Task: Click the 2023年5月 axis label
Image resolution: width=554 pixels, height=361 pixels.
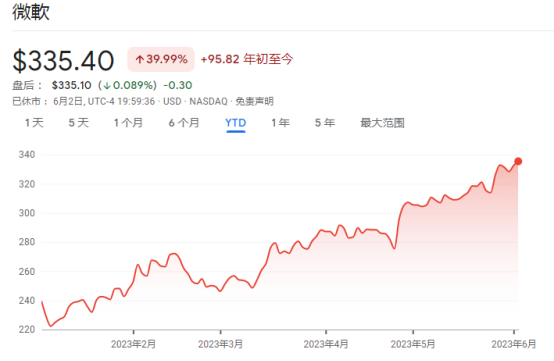Action: pos(413,344)
